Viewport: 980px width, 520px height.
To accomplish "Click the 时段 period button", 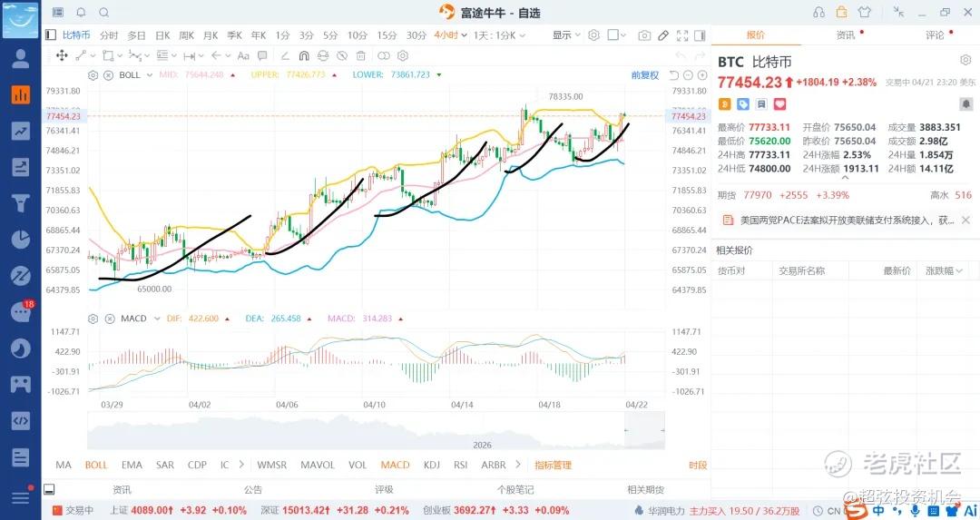I will (698, 465).
